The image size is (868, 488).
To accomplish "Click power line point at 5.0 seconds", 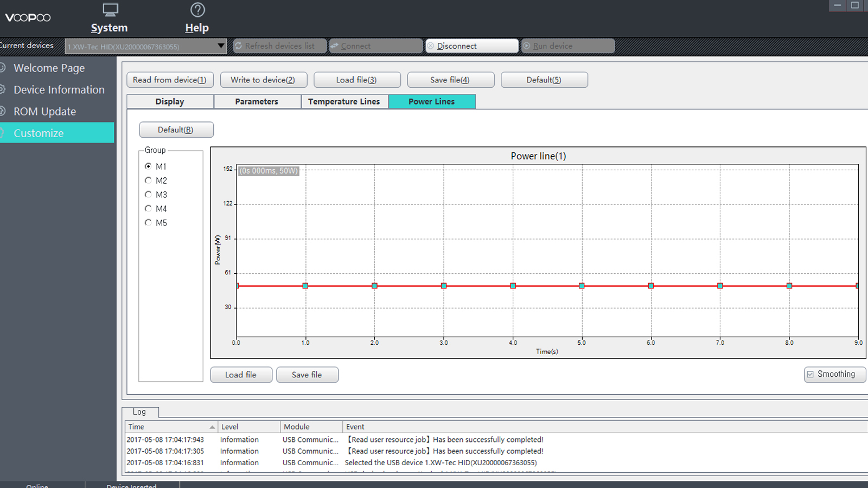I will pyautogui.click(x=582, y=286).
